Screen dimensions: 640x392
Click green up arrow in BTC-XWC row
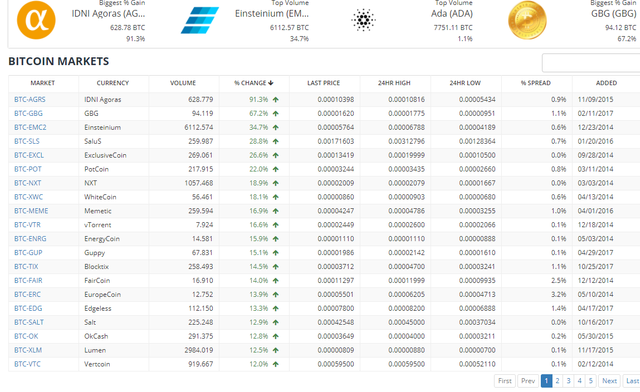pyautogui.click(x=276, y=197)
